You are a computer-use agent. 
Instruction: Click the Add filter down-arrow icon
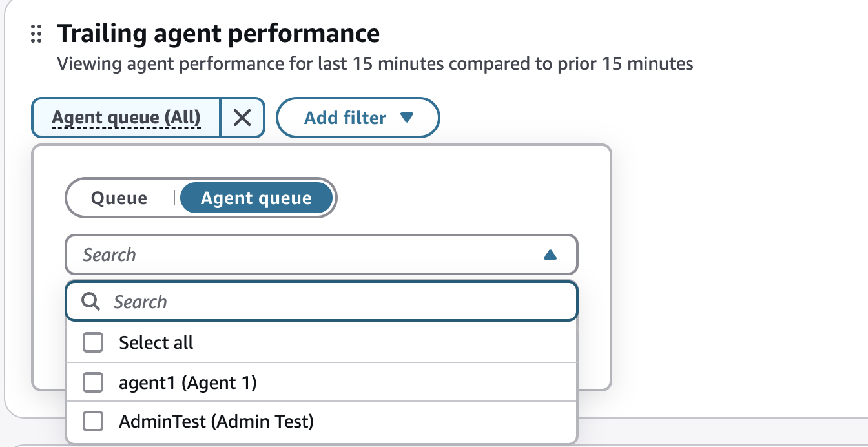pos(406,118)
